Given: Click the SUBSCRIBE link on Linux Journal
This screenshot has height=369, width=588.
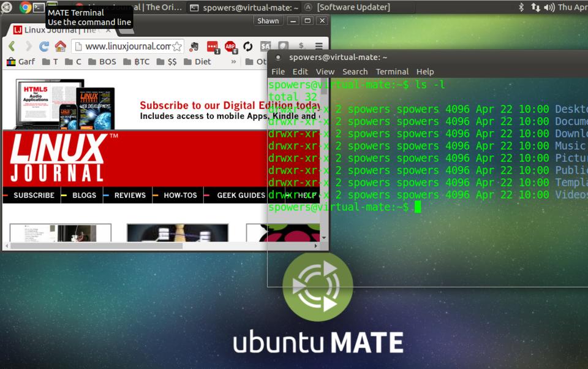Looking at the screenshot, I should [34, 195].
